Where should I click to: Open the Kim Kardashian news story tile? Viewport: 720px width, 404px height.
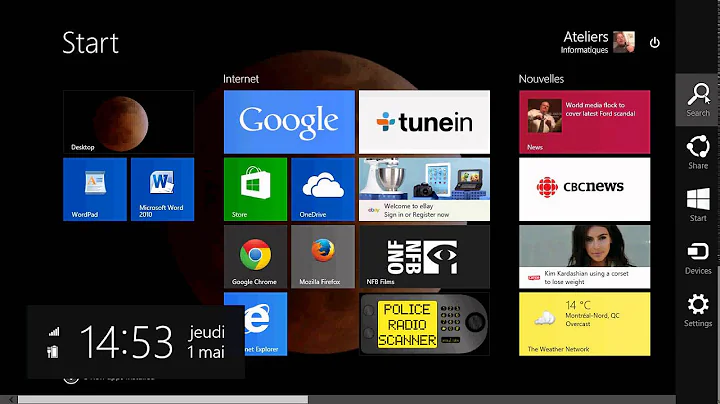point(585,257)
